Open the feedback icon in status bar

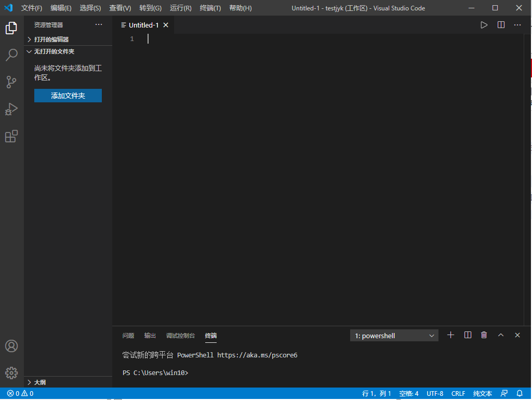click(x=504, y=394)
